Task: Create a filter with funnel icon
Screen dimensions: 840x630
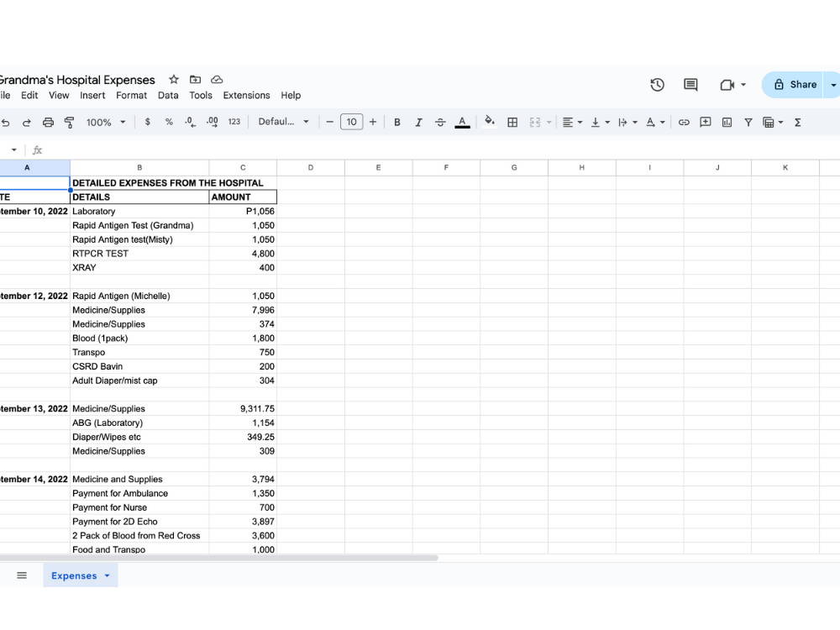Action: (748, 122)
